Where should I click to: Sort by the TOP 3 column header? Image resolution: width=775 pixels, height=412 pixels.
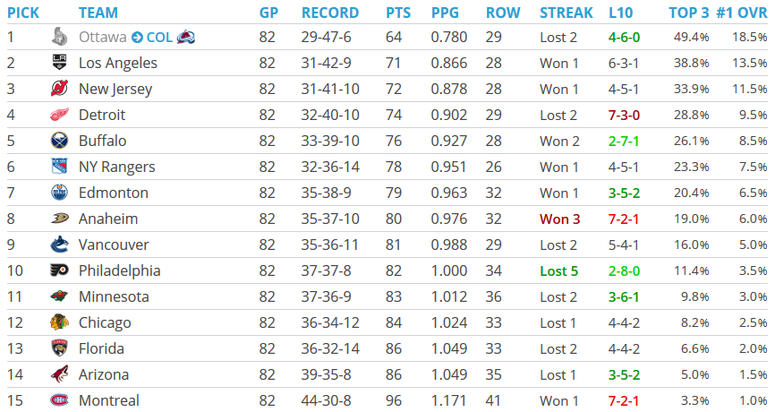(x=689, y=13)
